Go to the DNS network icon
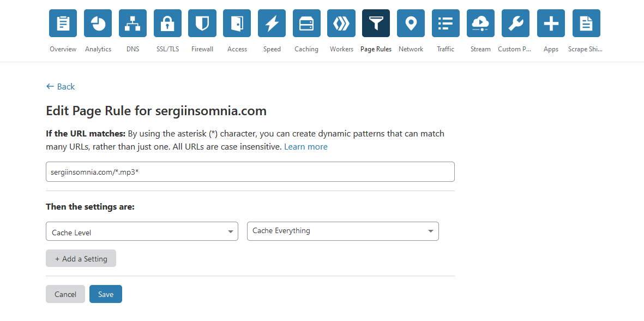 pyautogui.click(x=133, y=23)
